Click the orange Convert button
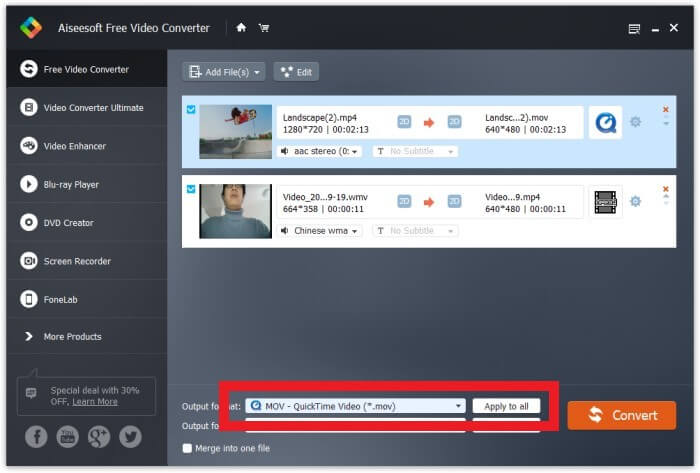700x473 pixels. [621, 415]
